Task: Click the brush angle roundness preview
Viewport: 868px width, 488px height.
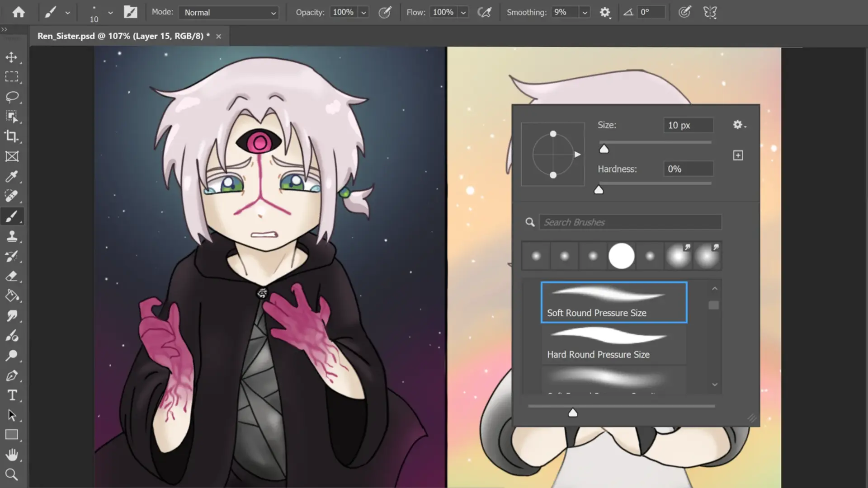Action: coord(553,154)
